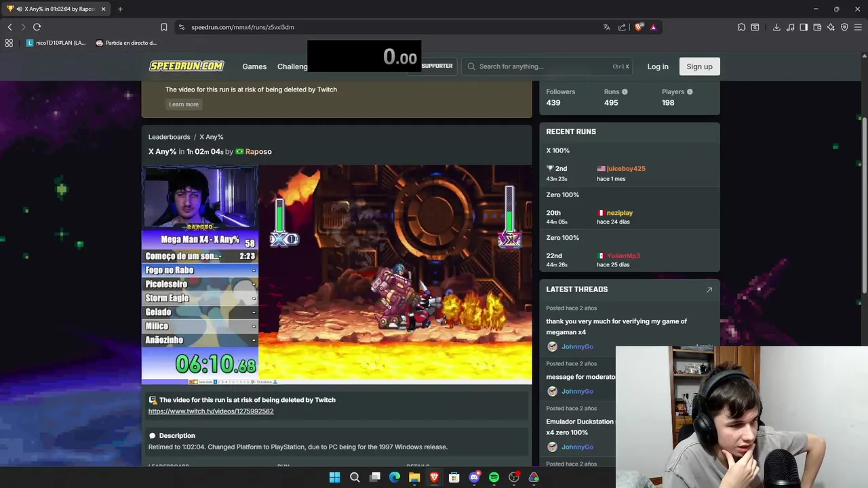Viewport: 868px width, 488px height.
Task: Click the Search for anything field
Action: [548, 66]
